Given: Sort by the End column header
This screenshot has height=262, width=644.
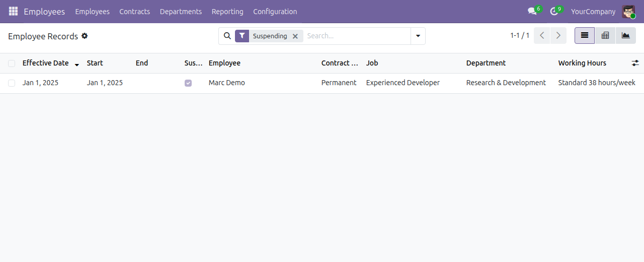Looking at the screenshot, I should (142, 63).
